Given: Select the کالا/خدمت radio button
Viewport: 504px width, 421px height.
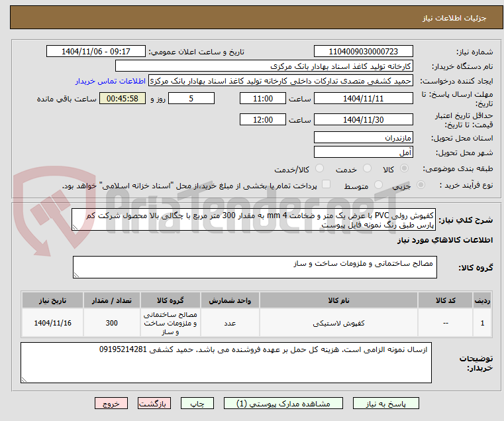Looking at the screenshot, I should (x=319, y=168).
